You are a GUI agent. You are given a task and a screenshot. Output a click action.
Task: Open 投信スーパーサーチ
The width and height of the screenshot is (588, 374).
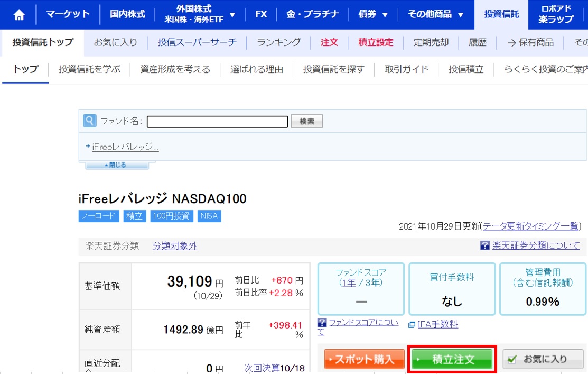pos(197,42)
